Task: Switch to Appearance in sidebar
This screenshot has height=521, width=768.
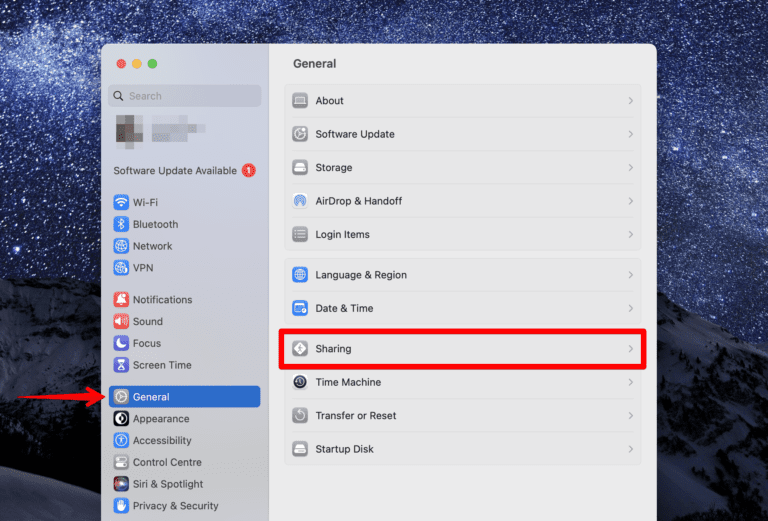Action: point(161,419)
